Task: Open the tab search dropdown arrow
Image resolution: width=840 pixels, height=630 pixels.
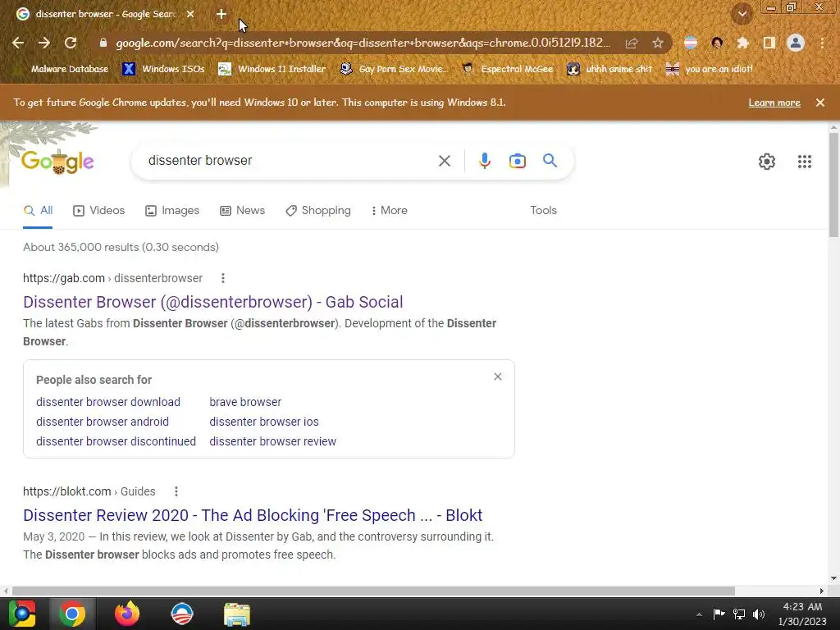Action: tap(742, 14)
